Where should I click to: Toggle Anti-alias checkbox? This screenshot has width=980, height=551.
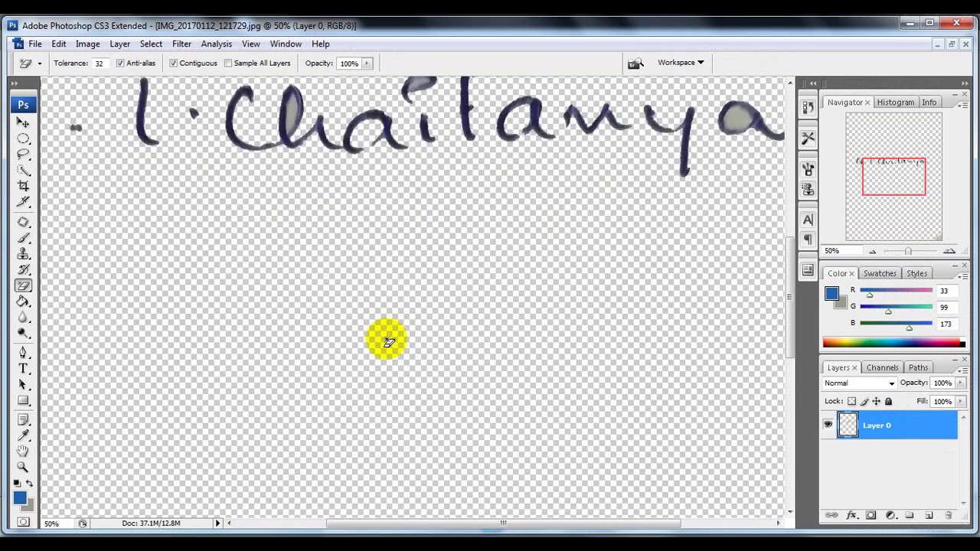click(x=120, y=64)
